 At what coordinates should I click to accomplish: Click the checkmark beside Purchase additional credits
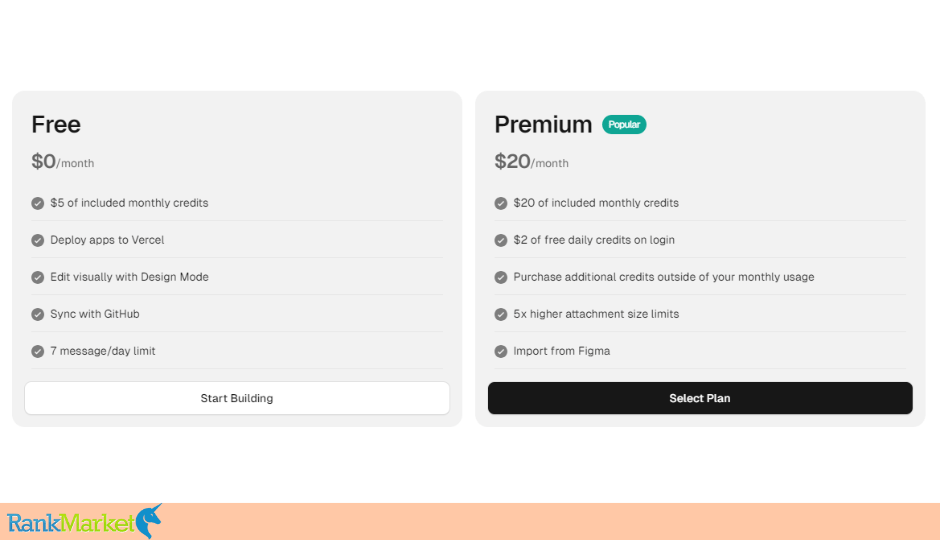click(501, 277)
